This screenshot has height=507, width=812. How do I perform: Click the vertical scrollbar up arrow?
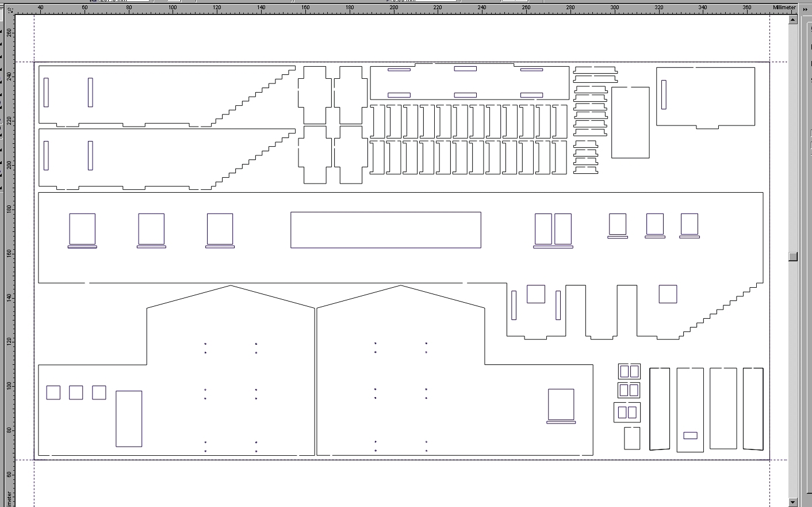tap(793, 20)
